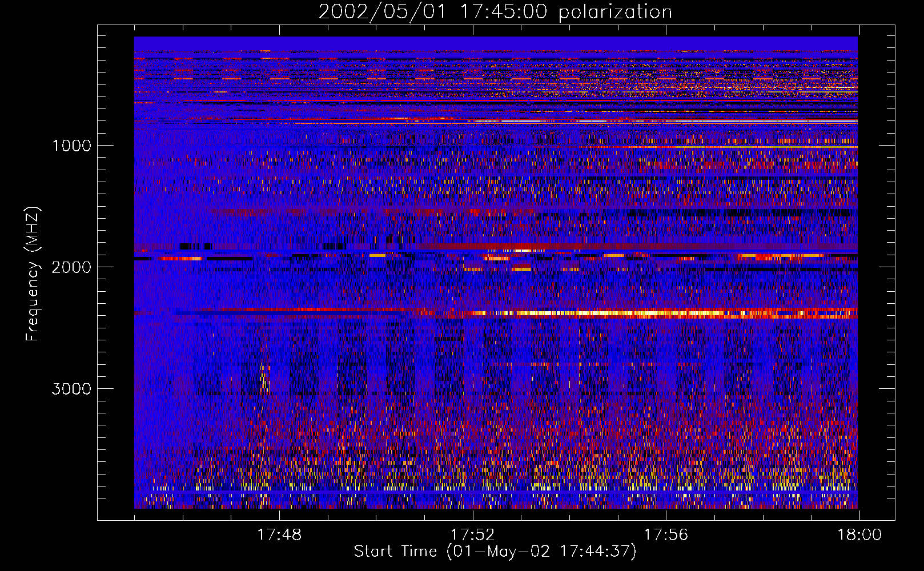Click the 'Frequency (MHZ)' axis title

coord(33,274)
